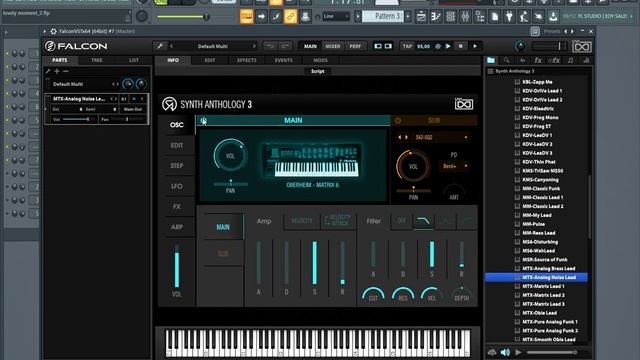The height and width of the screenshot is (360, 640).
Task: Open the FL Studio Pattern 3 selector
Action: point(383,16)
